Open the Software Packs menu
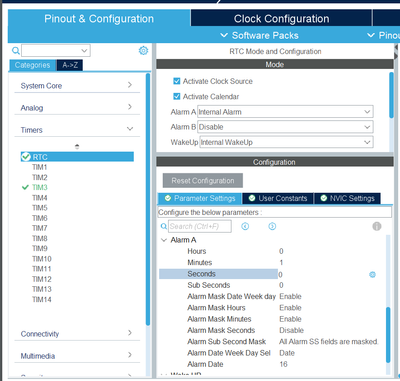 point(259,35)
